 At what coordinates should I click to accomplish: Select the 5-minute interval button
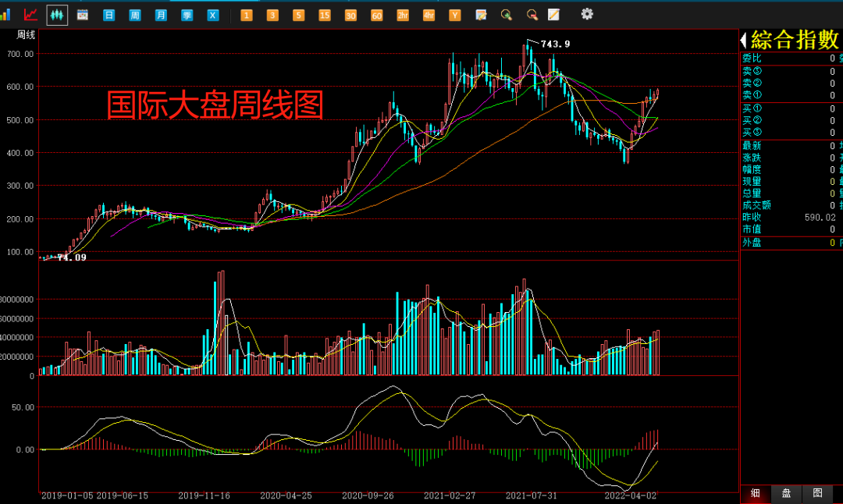click(x=298, y=15)
